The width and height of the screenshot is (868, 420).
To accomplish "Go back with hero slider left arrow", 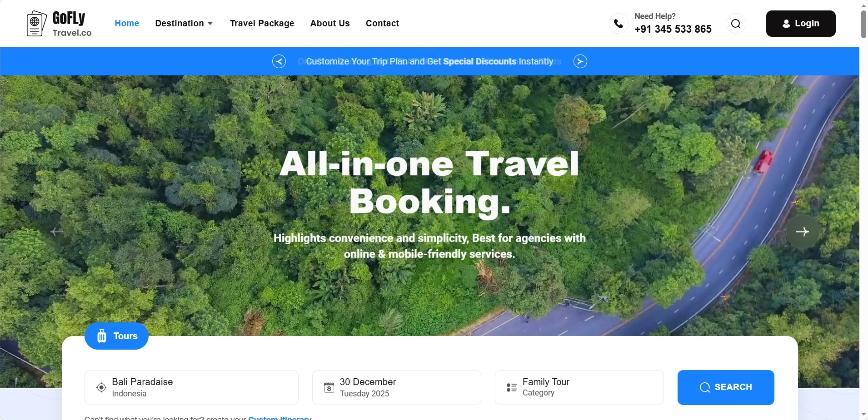I will point(57,232).
